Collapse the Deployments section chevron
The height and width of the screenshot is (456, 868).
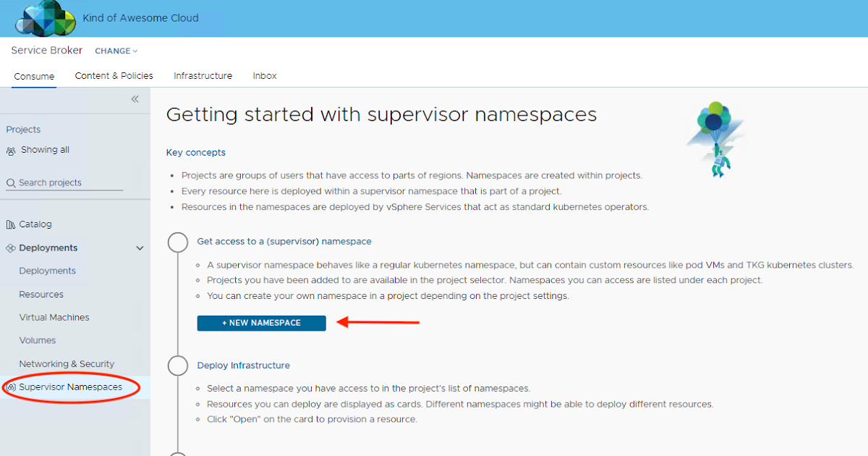(140, 248)
